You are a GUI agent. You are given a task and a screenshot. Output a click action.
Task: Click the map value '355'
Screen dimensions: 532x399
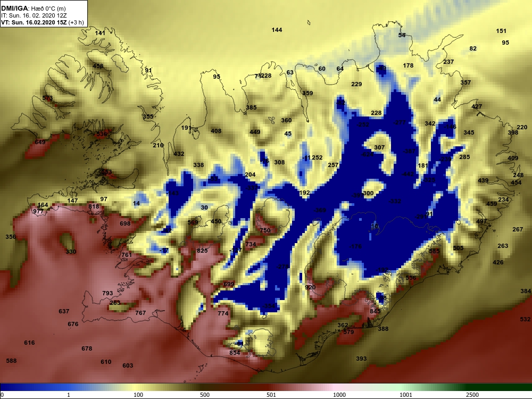(148, 117)
